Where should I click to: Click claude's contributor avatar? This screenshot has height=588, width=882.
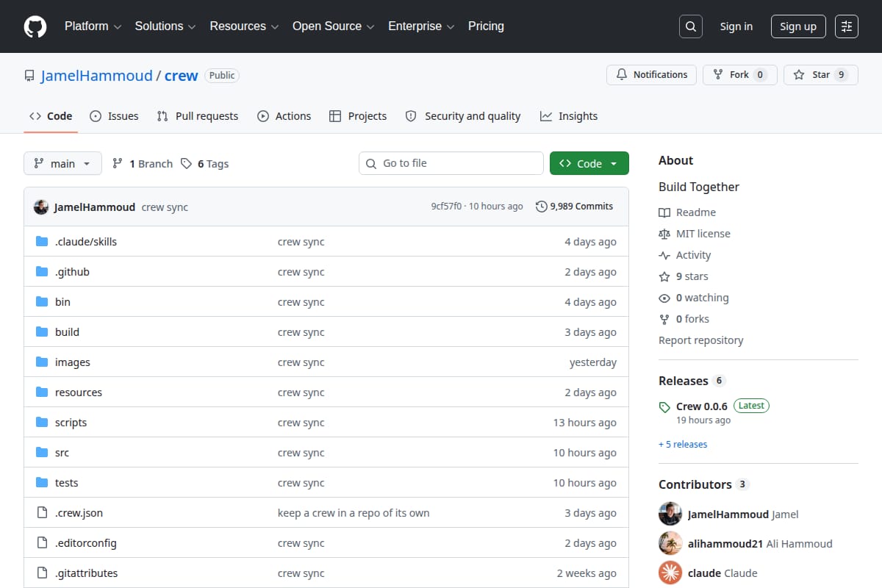pyautogui.click(x=670, y=573)
